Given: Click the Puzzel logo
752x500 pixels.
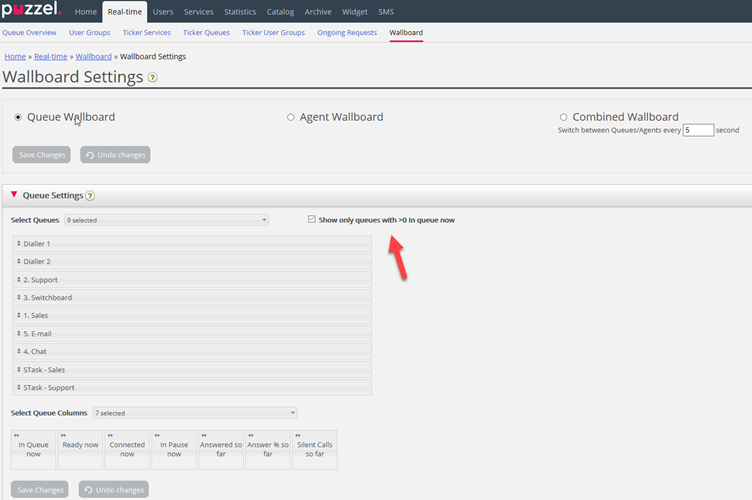Looking at the screenshot, I should 34,11.
